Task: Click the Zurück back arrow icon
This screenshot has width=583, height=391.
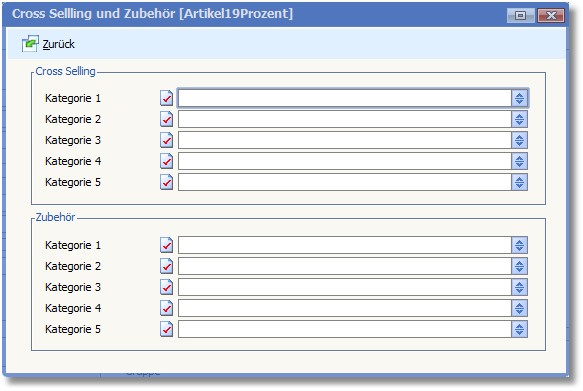Action: [30, 44]
